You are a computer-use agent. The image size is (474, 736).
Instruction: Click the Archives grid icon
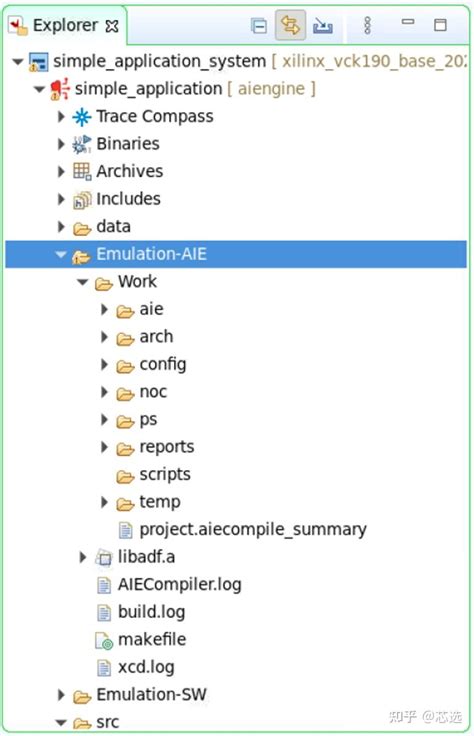(x=82, y=171)
